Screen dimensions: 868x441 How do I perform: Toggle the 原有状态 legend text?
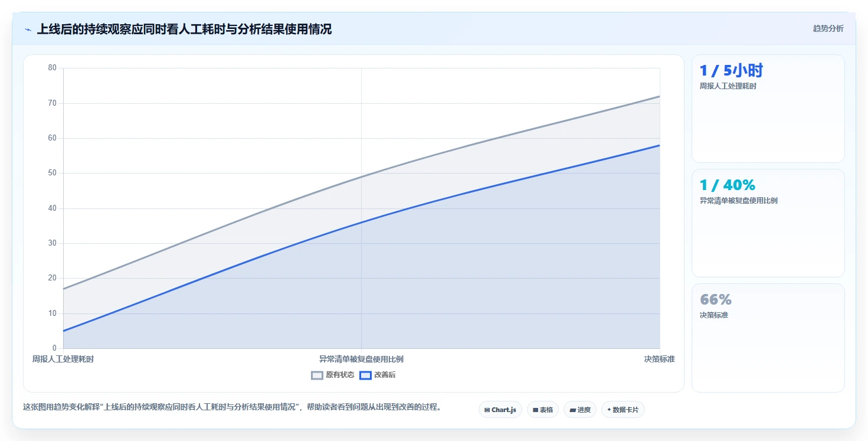340,375
